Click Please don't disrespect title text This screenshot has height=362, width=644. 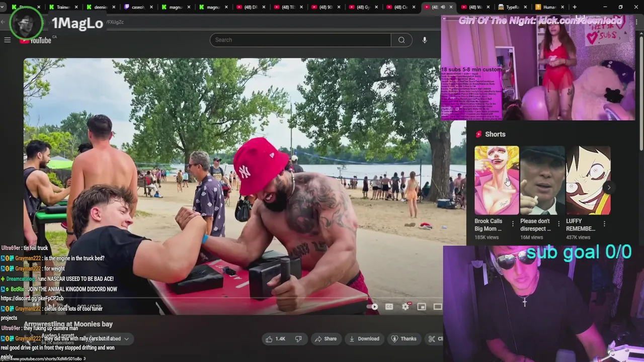[535, 225]
